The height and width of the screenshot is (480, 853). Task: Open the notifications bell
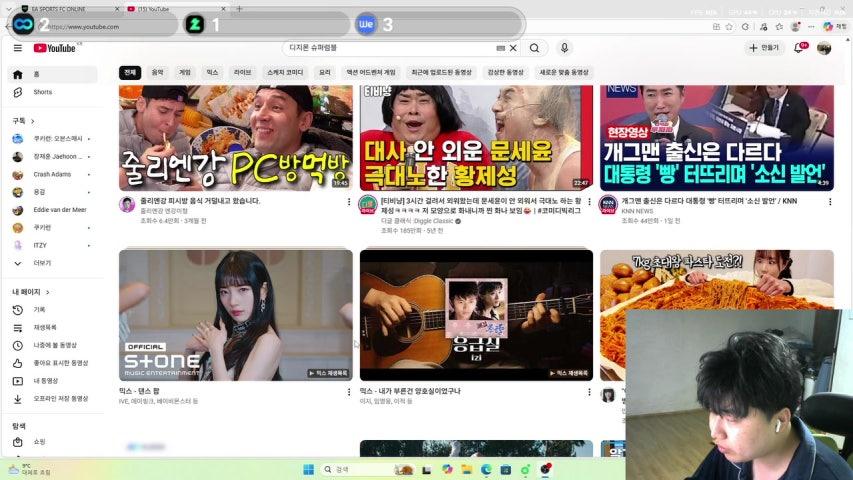798,48
